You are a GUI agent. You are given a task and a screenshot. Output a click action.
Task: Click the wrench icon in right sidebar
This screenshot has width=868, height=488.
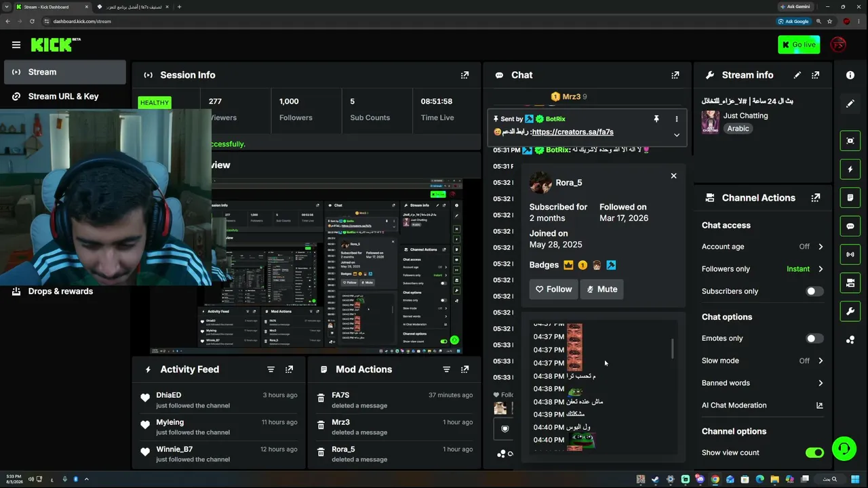850,312
